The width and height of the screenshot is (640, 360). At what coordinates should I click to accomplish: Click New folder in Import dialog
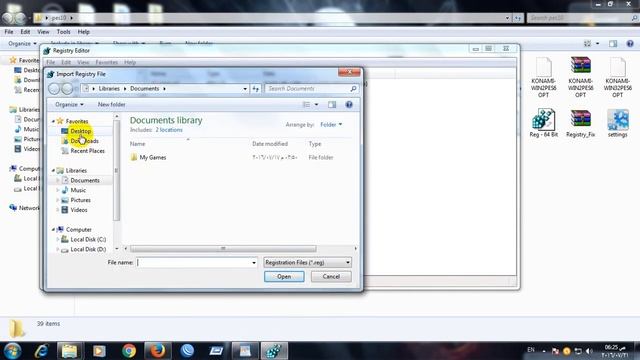tap(111, 104)
